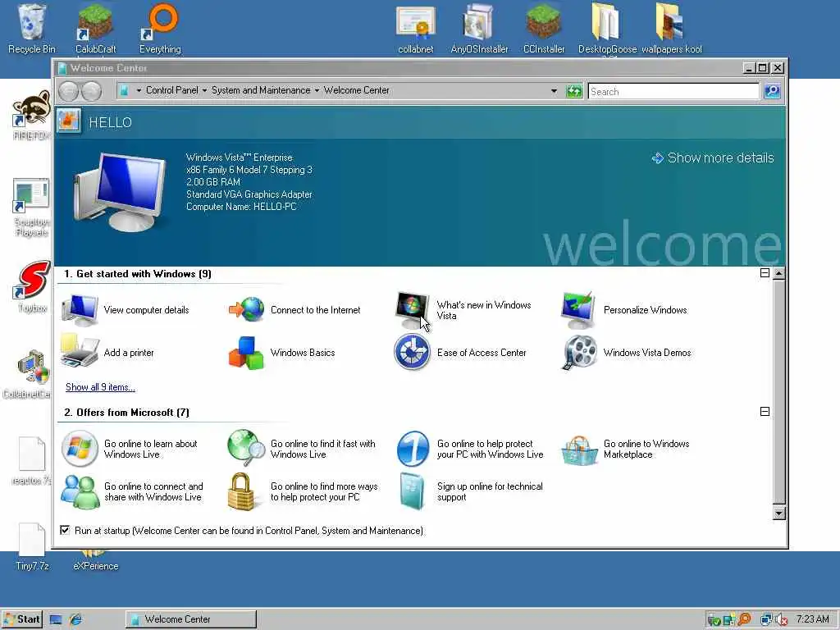Click the Add a printer icon
The image size is (840, 630).
tap(80, 351)
